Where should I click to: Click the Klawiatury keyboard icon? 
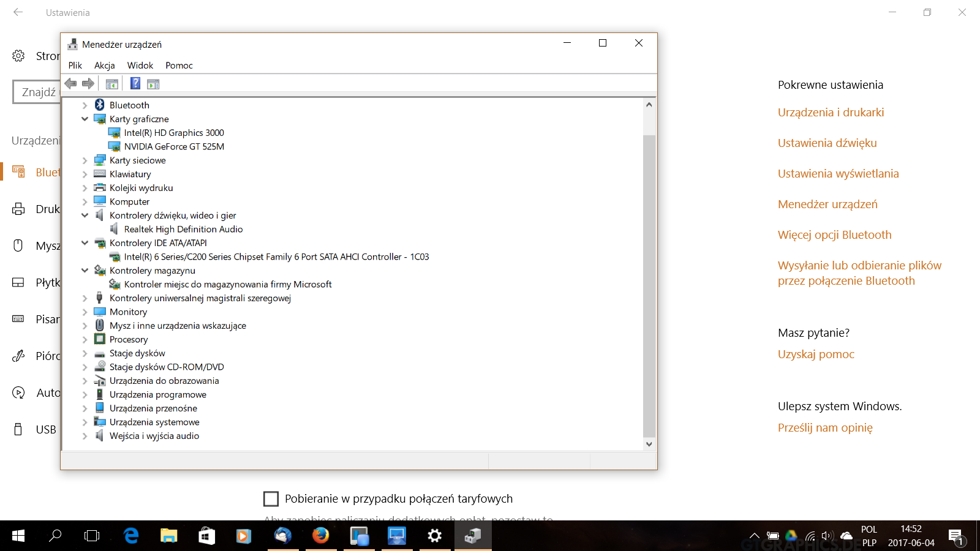click(100, 174)
